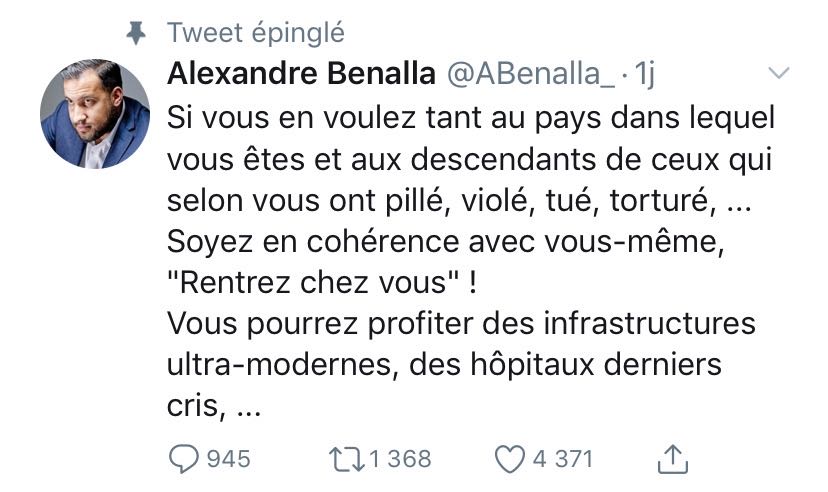Tap the share upload icon
The width and height of the screenshot is (828, 492).
(675, 459)
